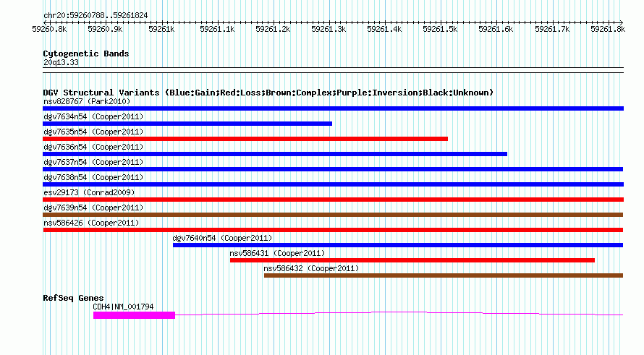Select the dgv7634n54 (Cooper2011) gain bar
Viewport: 644px width, 355px height.
187,124
